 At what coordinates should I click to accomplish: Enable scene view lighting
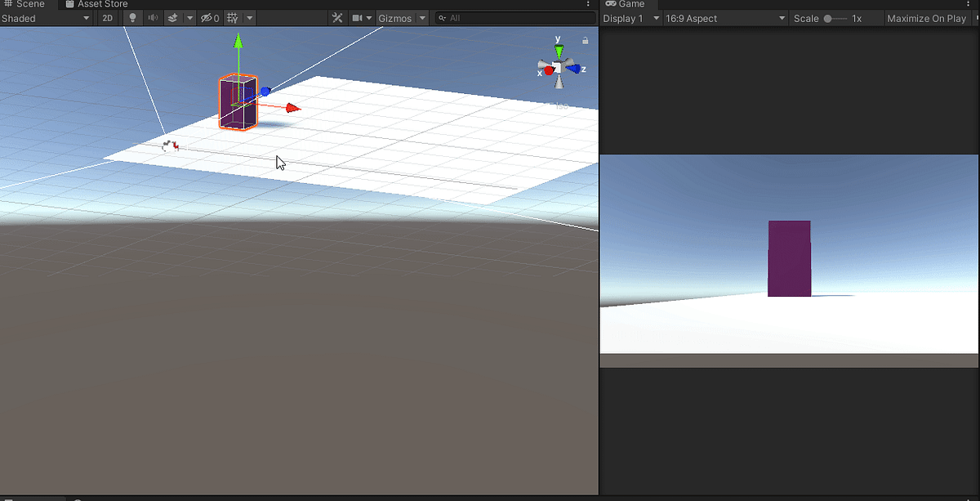click(132, 17)
